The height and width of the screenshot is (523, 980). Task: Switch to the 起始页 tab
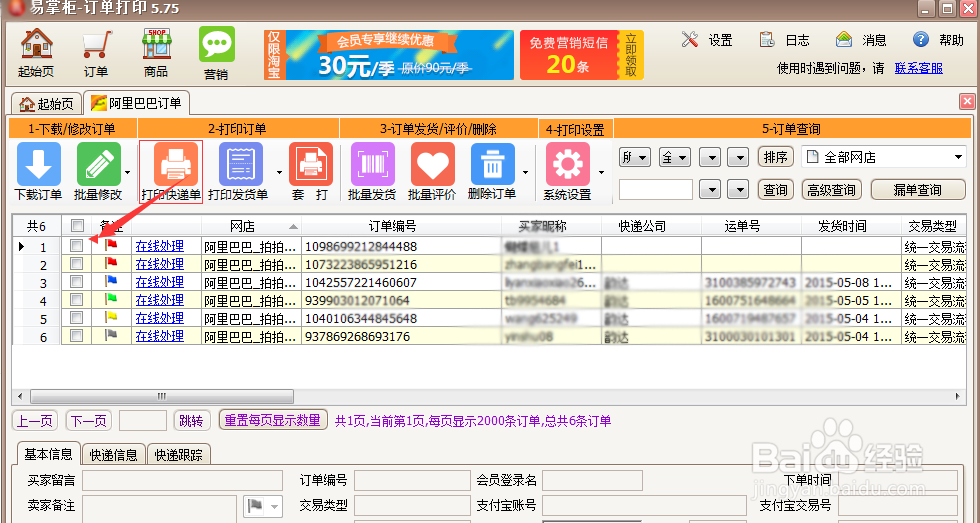point(47,102)
